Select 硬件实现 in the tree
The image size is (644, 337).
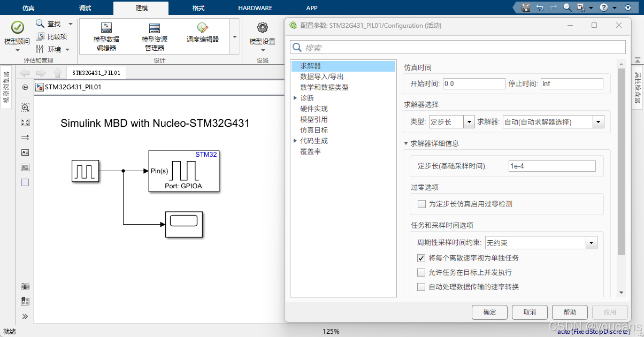tap(314, 109)
